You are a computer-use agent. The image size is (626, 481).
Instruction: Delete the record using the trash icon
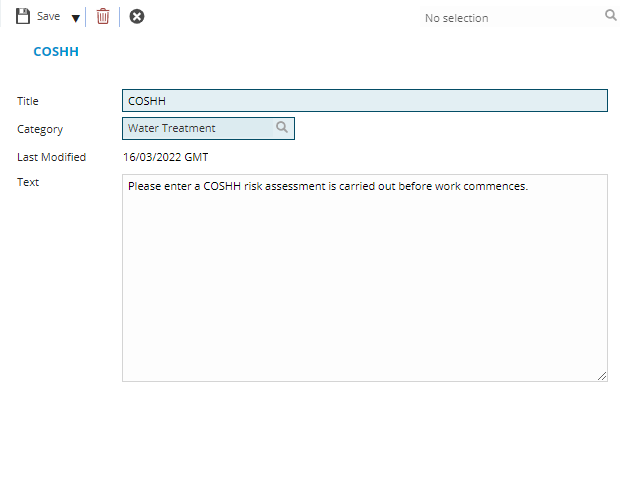click(x=103, y=17)
